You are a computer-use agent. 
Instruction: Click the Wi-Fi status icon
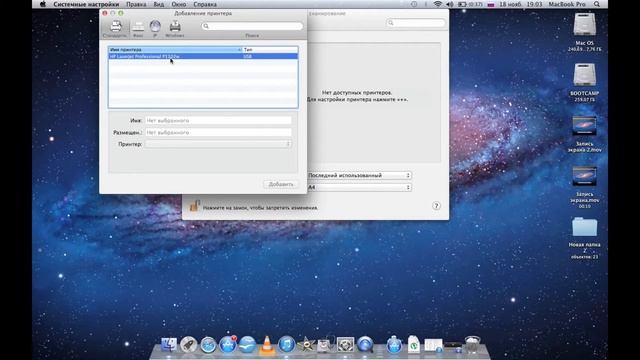pos(438,4)
